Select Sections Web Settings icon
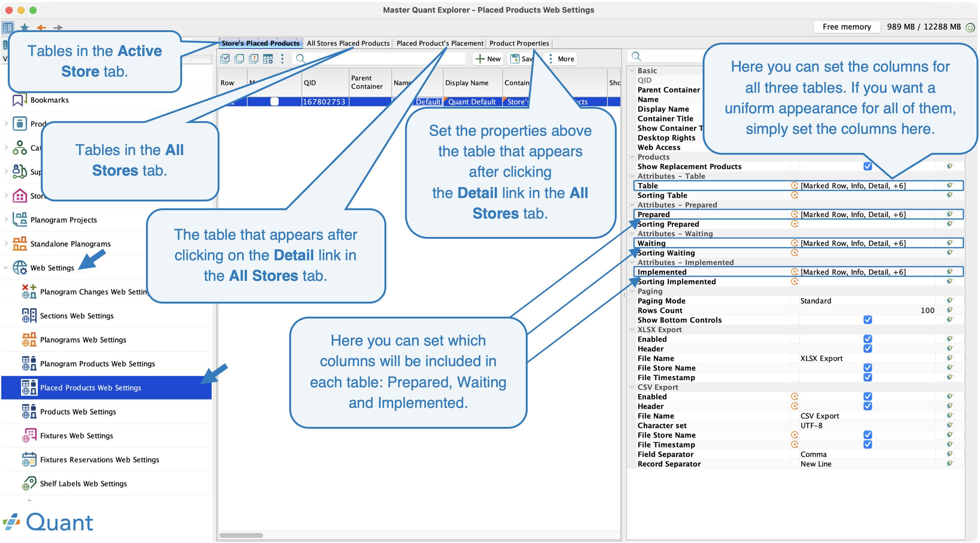The width and height of the screenshot is (980, 543). (29, 316)
